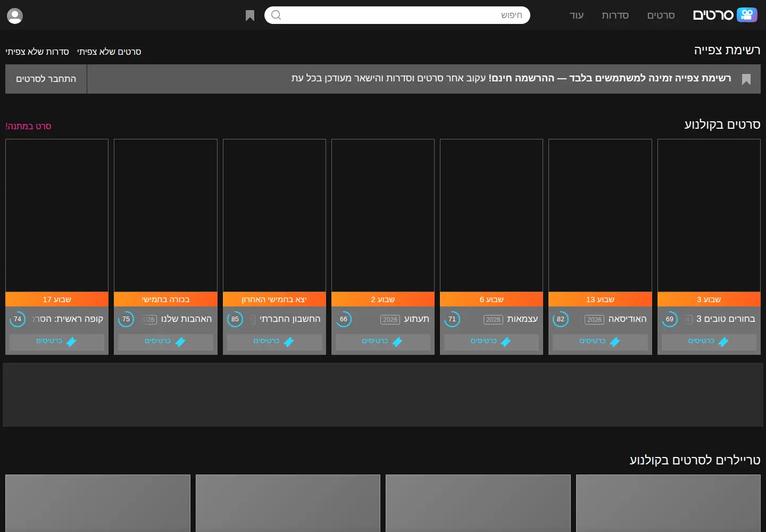Open the סרטים navigation menu item
766x532 pixels.
661,15
